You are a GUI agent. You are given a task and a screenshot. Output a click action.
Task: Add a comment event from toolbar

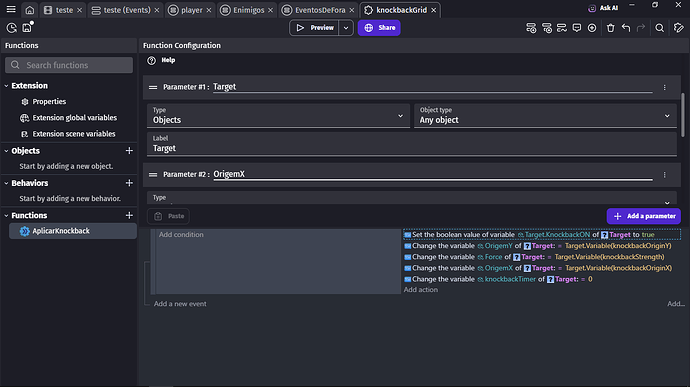(576, 28)
